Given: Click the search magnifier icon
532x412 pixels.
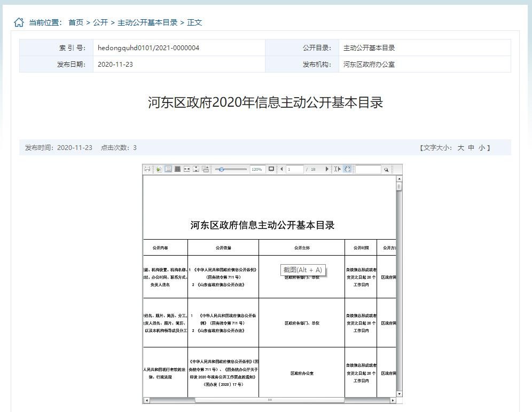Looking at the screenshot, I should click(386, 169).
